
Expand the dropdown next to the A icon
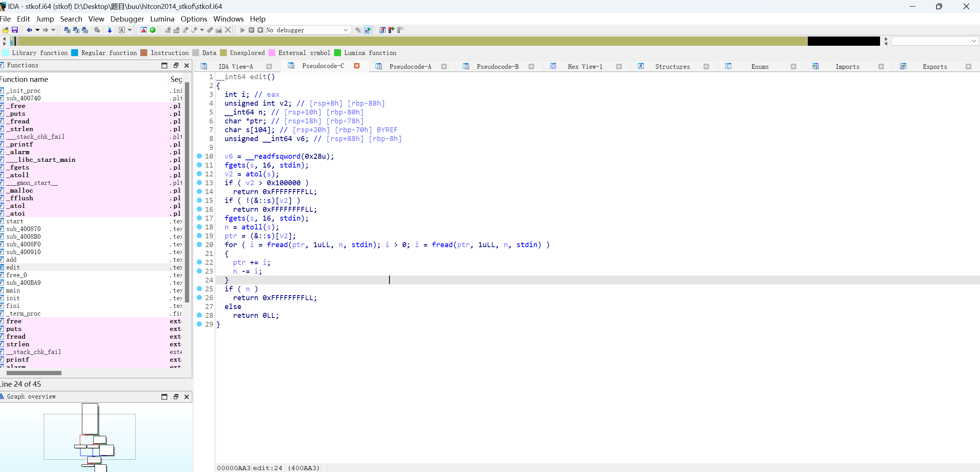coord(130,30)
